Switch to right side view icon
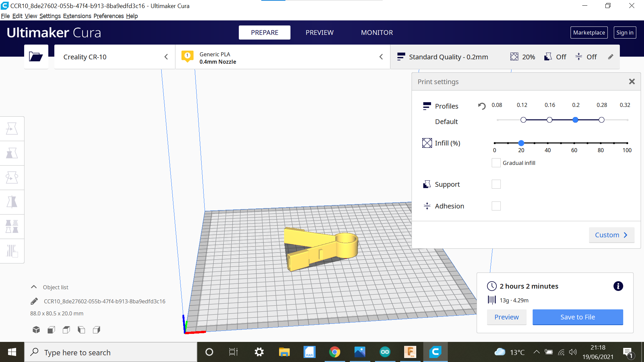This screenshot has width=644, height=362. point(97,330)
